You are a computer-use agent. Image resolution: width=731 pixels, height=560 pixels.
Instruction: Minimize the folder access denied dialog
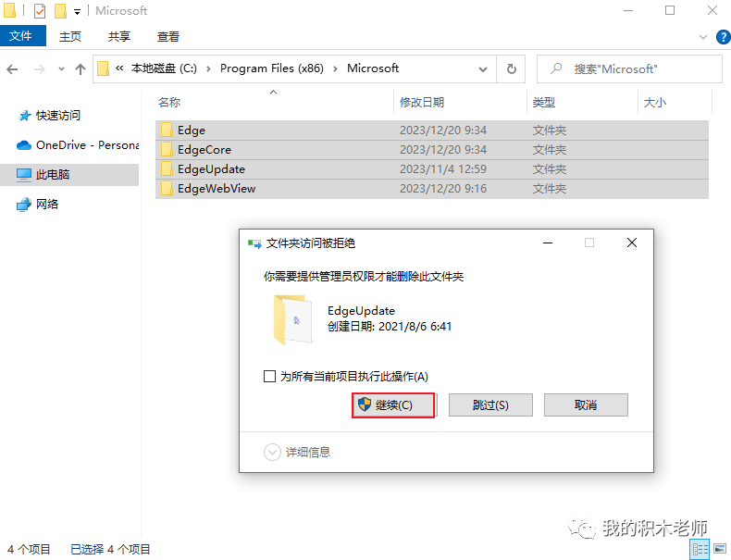point(548,243)
